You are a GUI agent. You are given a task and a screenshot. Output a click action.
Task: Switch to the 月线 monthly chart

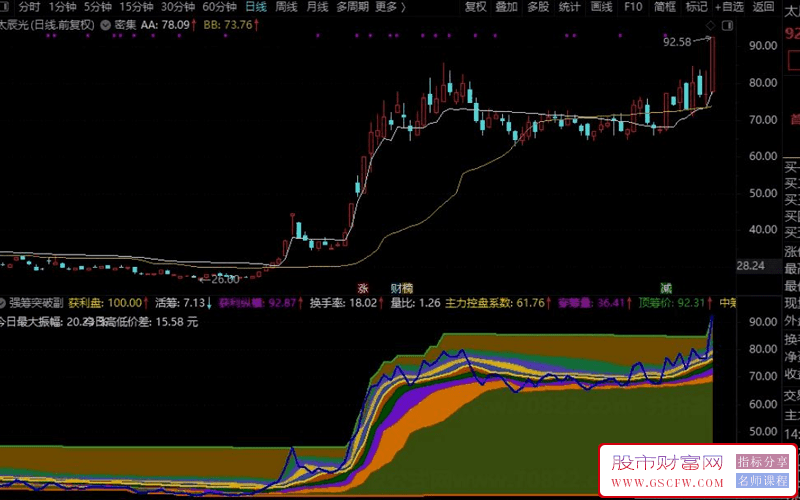(x=317, y=7)
